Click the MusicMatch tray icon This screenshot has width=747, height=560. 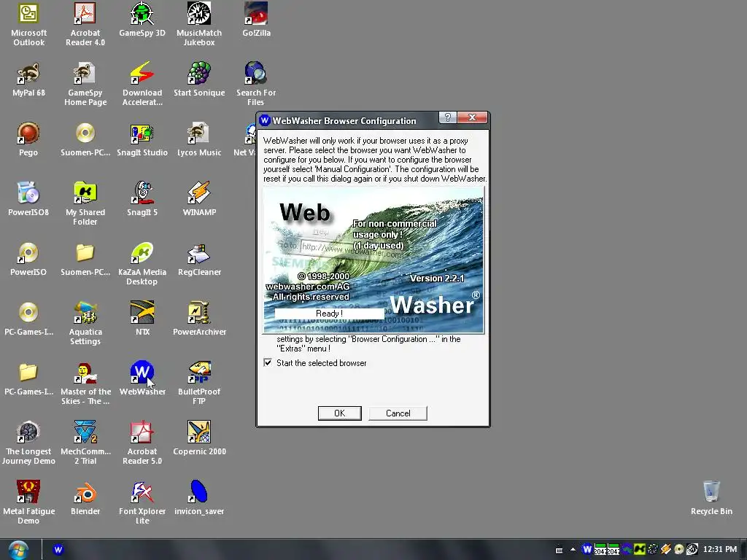[692, 550]
